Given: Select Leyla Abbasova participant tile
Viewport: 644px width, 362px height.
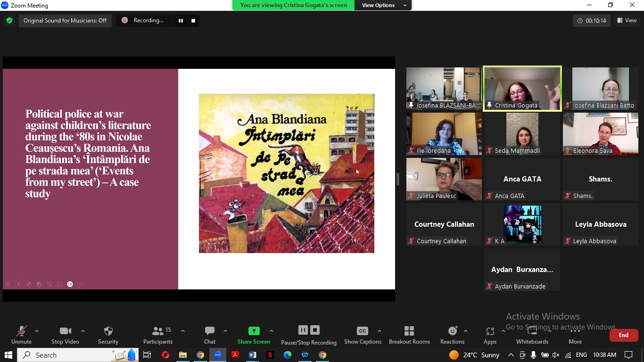Looking at the screenshot, I should pos(601,224).
